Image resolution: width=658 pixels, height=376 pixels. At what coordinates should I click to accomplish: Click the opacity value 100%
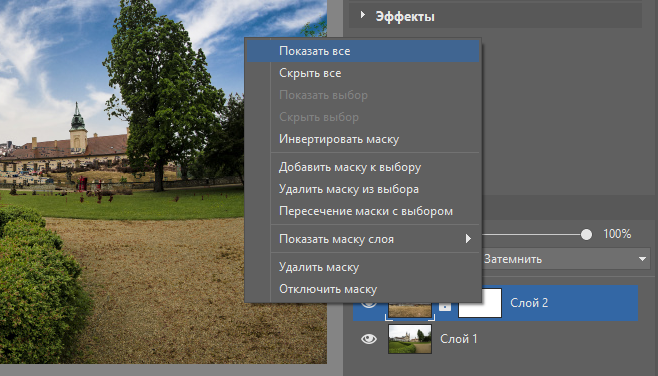(617, 234)
